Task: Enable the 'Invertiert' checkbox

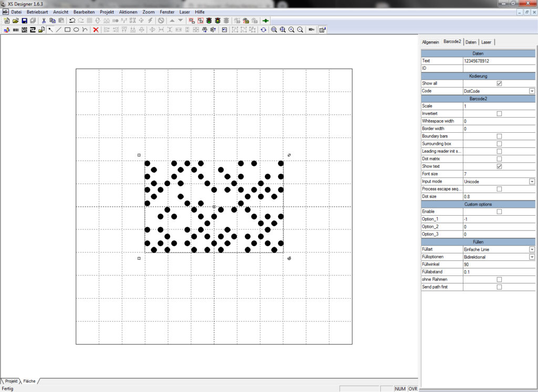Action: [x=499, y=113]
